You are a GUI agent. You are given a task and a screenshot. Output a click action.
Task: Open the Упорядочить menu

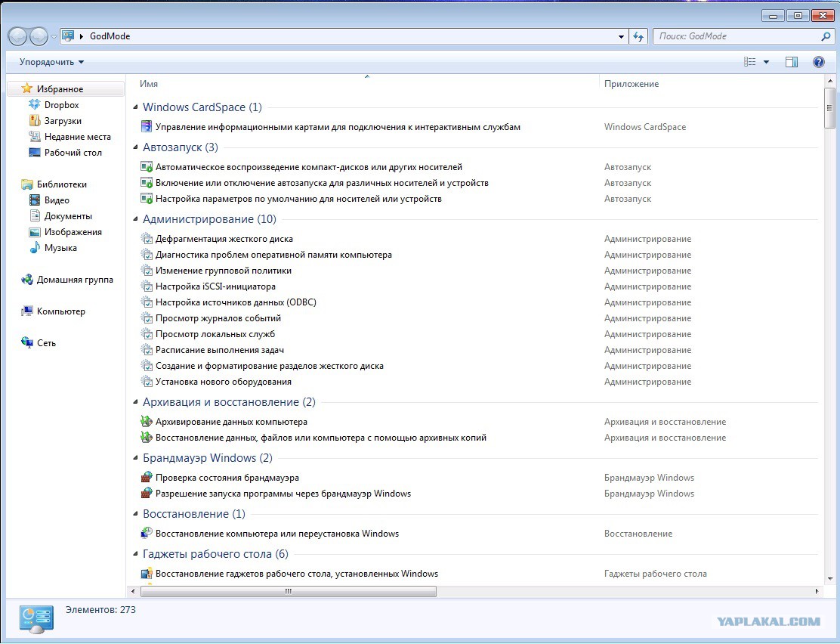tap(51, 62)
